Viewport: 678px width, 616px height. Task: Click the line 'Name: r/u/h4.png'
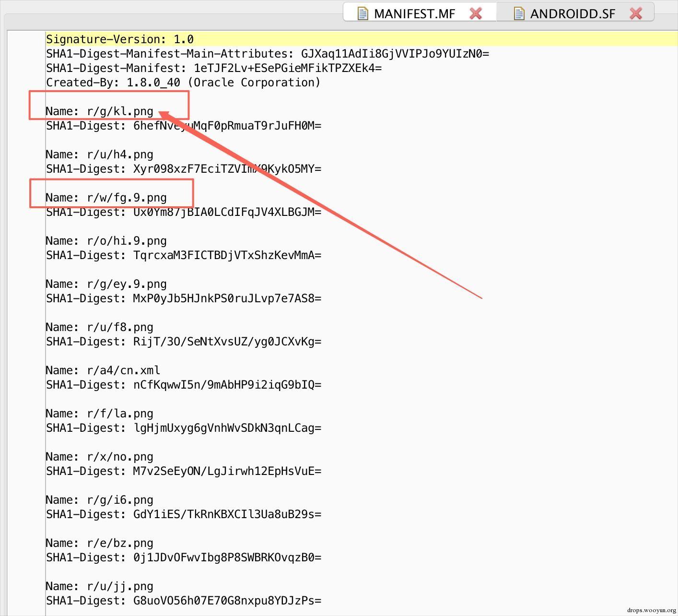[100, 154]
